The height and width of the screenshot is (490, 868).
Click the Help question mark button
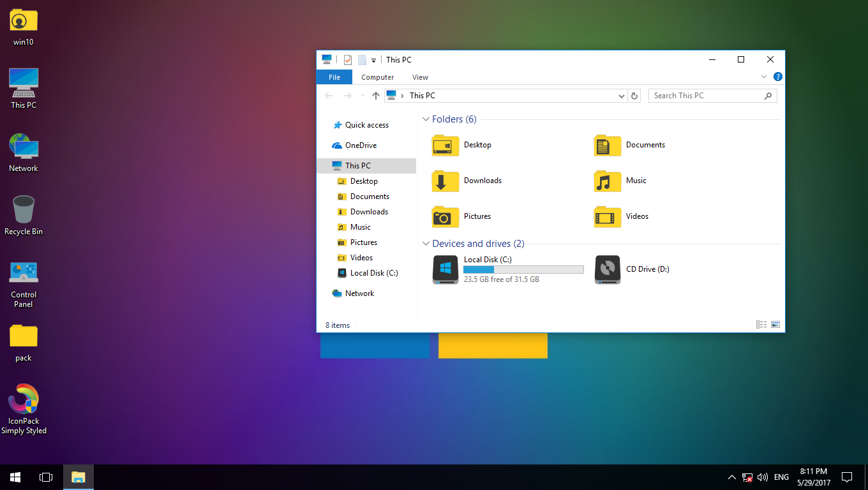pos(777,77)
